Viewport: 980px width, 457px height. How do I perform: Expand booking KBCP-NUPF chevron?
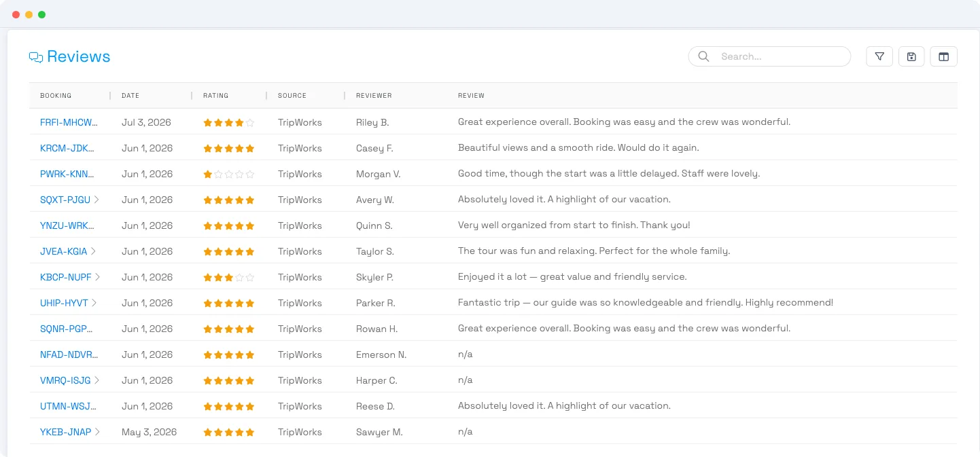point(97,277)
